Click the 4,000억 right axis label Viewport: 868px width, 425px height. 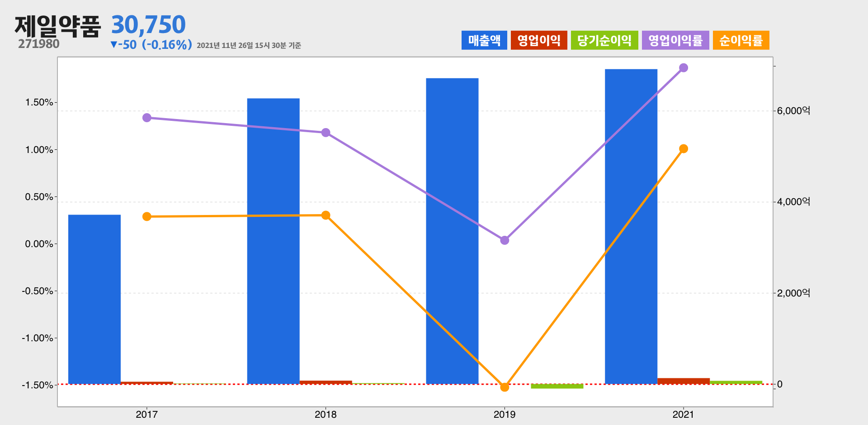[x=793, y=202]
